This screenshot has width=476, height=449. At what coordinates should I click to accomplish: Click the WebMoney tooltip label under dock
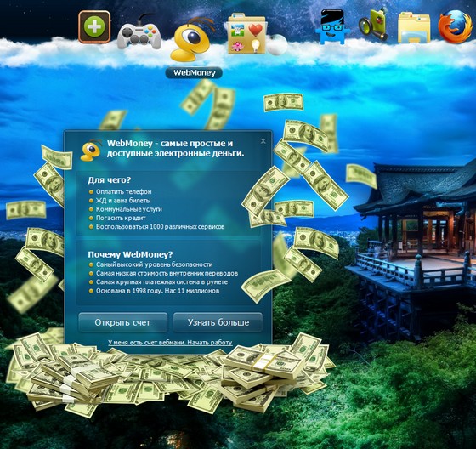[194, 73]
